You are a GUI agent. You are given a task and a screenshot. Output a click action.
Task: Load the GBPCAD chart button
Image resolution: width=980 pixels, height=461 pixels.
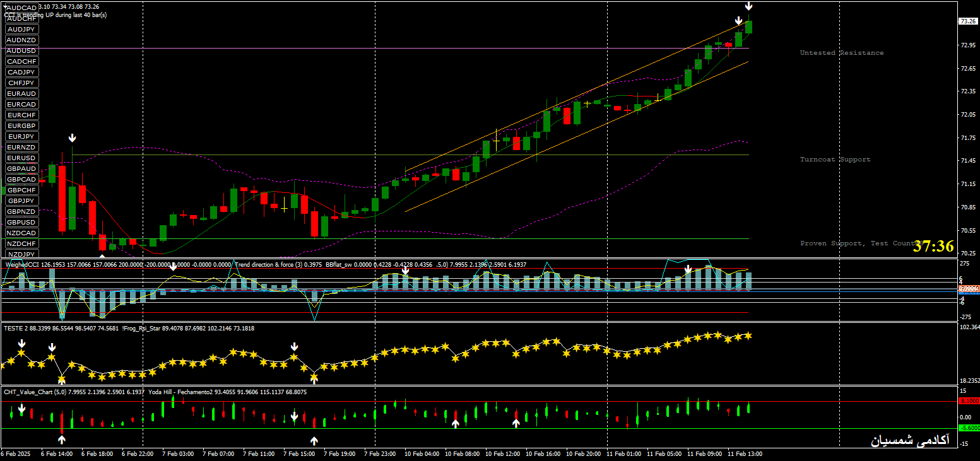pyautogui.click(x=21, y=179)
